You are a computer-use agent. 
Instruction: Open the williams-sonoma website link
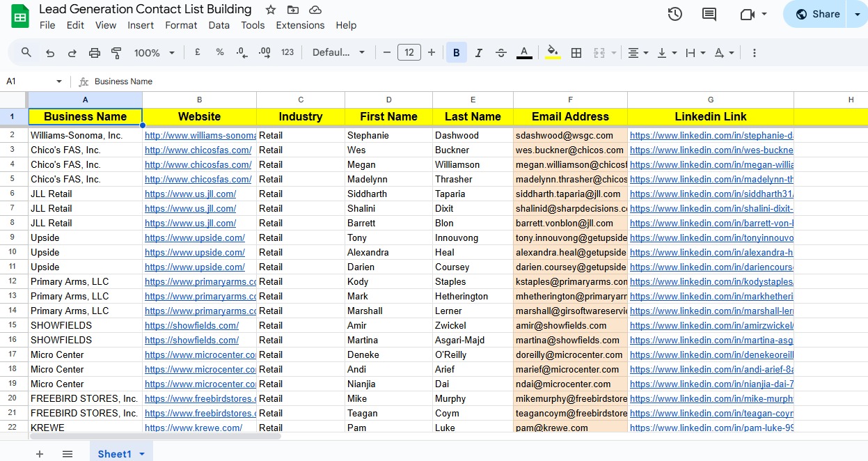(200, 135)
